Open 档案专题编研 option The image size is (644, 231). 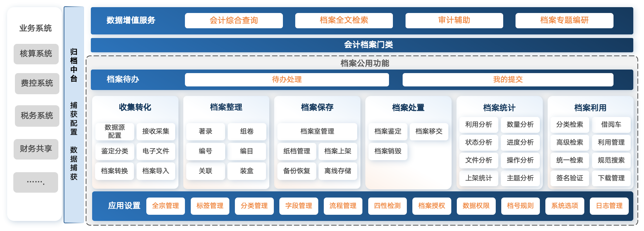pos(564,20)
